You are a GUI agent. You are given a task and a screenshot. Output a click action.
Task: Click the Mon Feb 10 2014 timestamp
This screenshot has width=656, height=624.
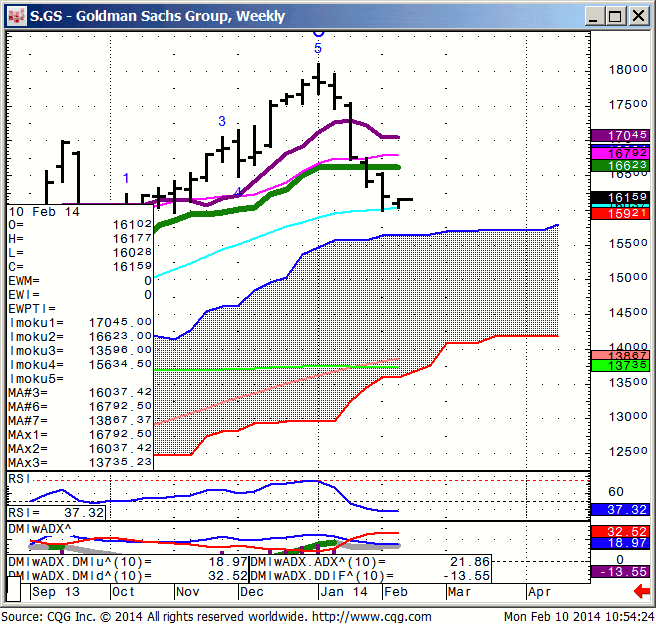tap(579, 616)
